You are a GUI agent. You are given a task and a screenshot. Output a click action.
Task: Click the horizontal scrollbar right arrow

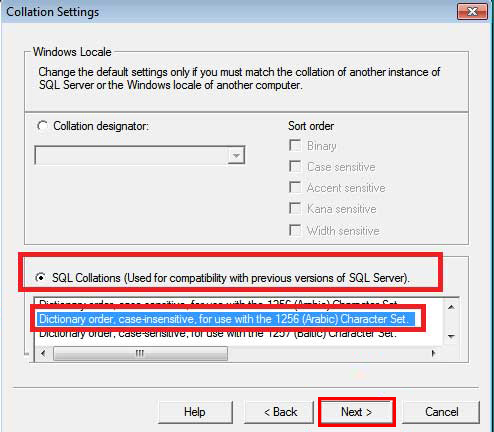tap(433, 353)
